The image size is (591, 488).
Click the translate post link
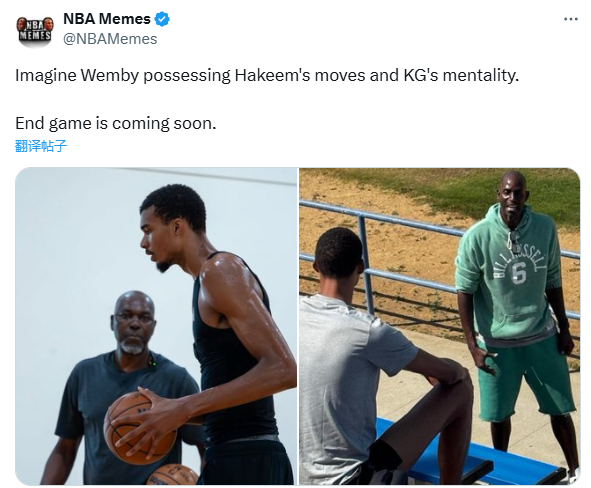click(41, 145)
